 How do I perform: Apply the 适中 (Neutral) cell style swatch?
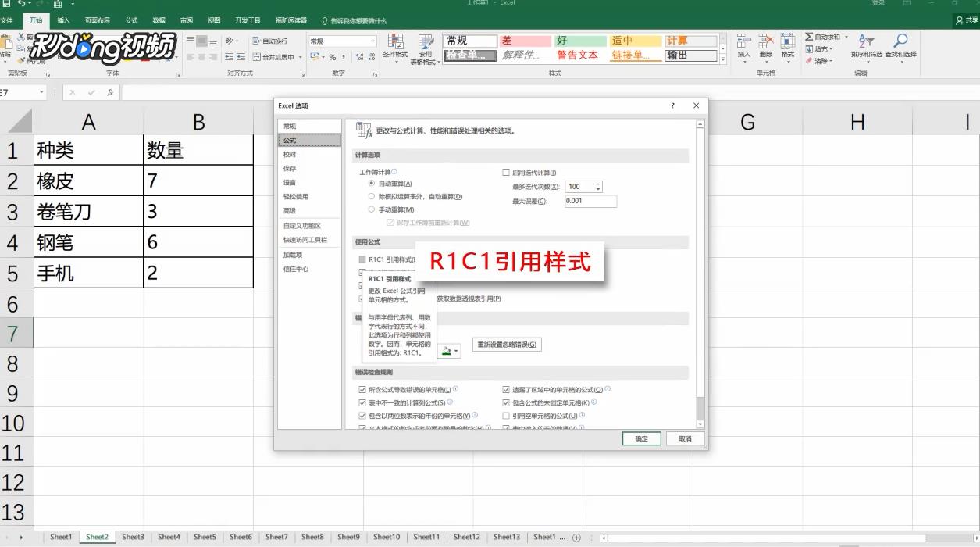pos(636,41)
